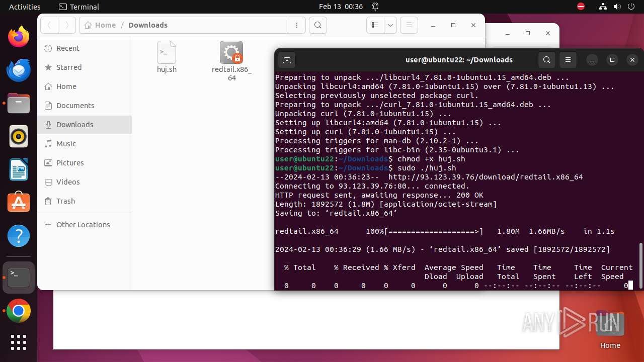
Task: Search within the Terminal window
Action: click(x=547, y=60)
